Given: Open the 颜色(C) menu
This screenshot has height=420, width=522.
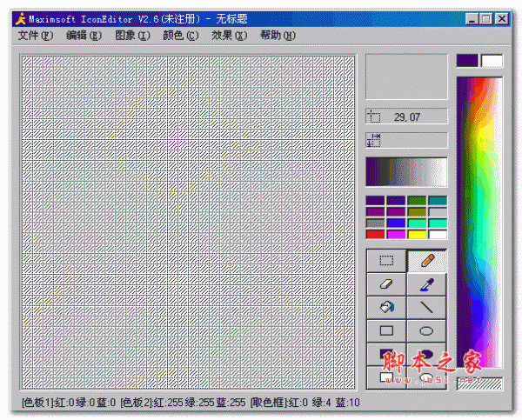Looking at the screenshot, I should coord(181,36).
